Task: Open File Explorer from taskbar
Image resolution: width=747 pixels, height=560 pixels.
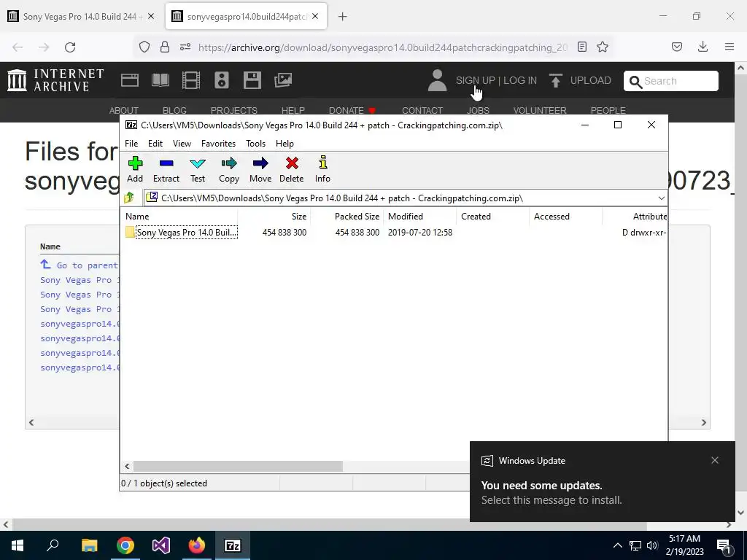Action: point(89,545)
